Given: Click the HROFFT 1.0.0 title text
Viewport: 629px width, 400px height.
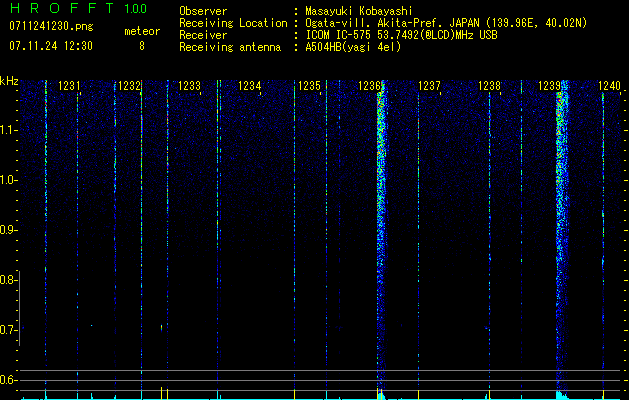Looking at the screenshot, I should coord(78,8).
